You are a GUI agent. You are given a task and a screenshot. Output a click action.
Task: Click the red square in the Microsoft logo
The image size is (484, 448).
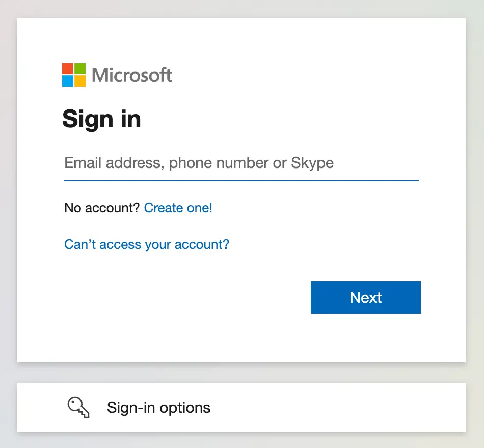[x=67, y=68]
